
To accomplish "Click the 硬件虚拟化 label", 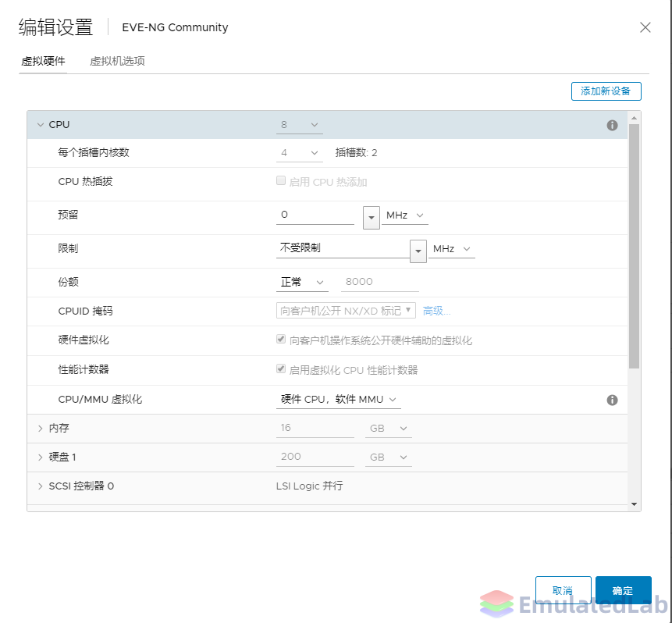I will point(84,340).
